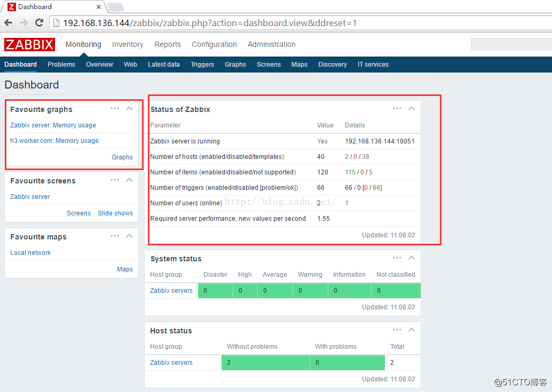The width and height of the screenshot is (552, 392).
Task: Open System status widget options menu
Action: pos(397,258)
